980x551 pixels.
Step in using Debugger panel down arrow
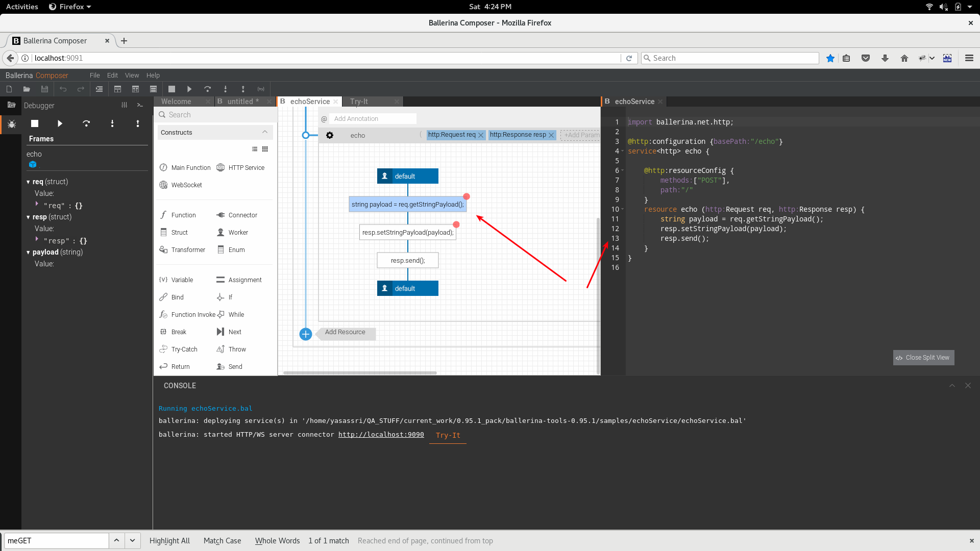112,123
